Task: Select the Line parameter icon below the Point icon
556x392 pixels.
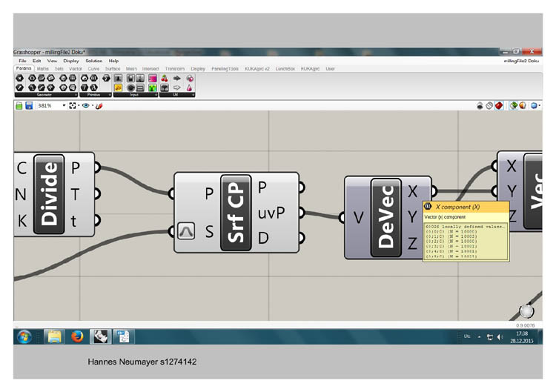Action: [x=19, y=87]
